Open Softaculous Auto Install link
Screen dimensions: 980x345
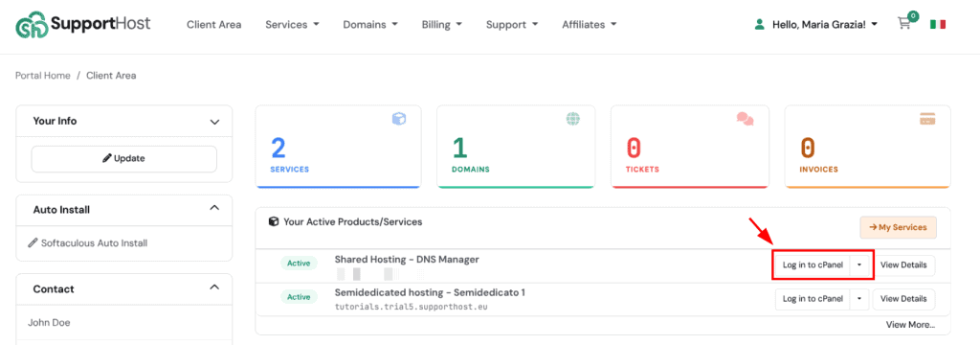pyautogui.click(x=95, y=243)
